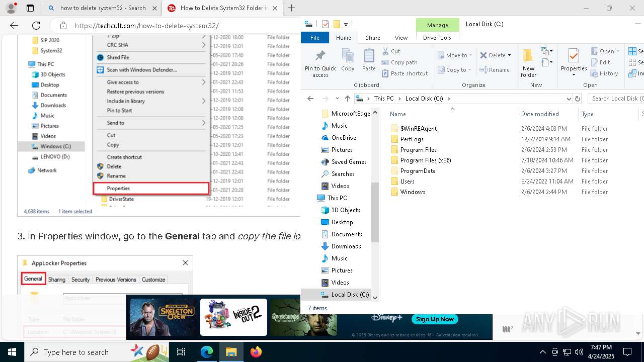Image resolution: width=644 pixels, height=362 pixels.
Task: Click volume icon in system tray
Action: (x=579, y=352)
